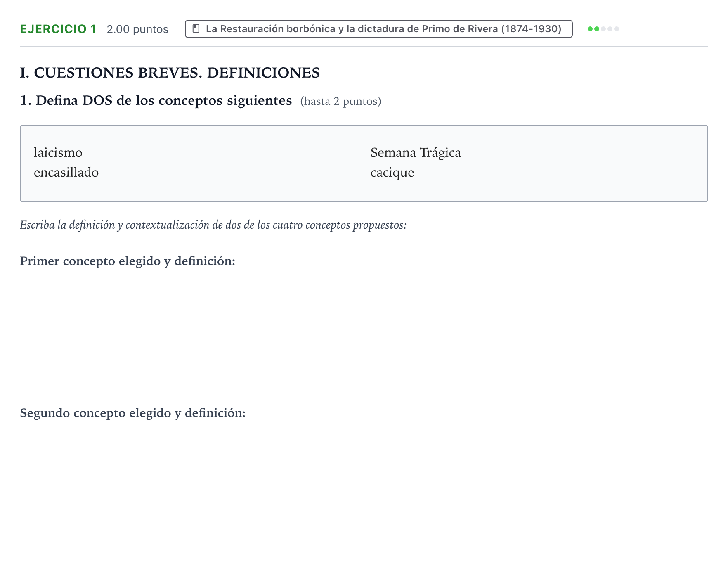
Task: Click the 2.00 puntos score label
Action: (137, 29)
